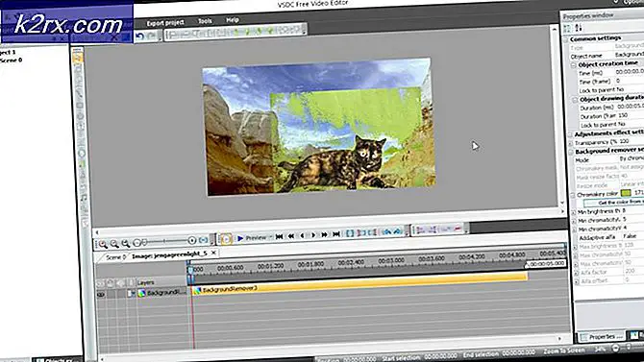Open the Export project menu
Screen dimensions: 644x362
[165, 23]
